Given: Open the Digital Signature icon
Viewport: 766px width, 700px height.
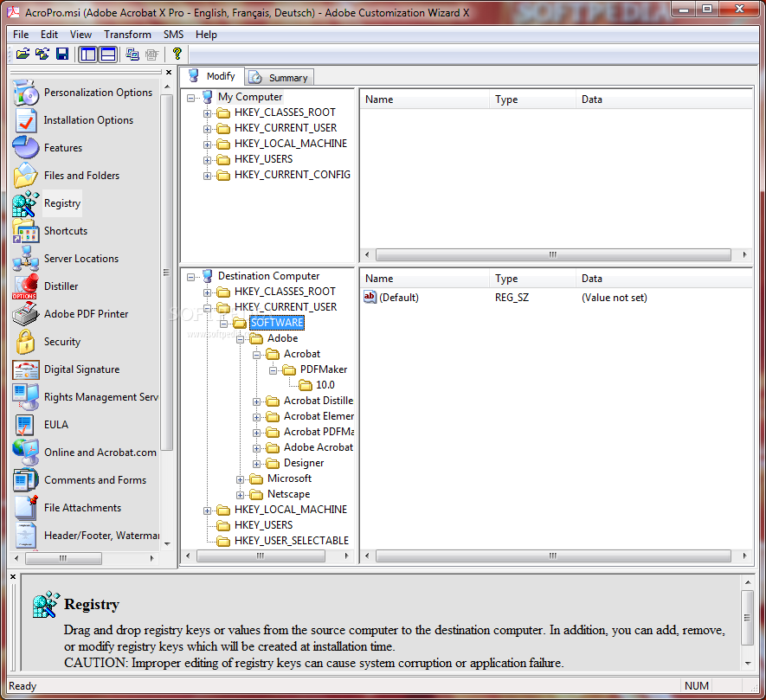Looking at the screenshot, I should click(25, 369).
